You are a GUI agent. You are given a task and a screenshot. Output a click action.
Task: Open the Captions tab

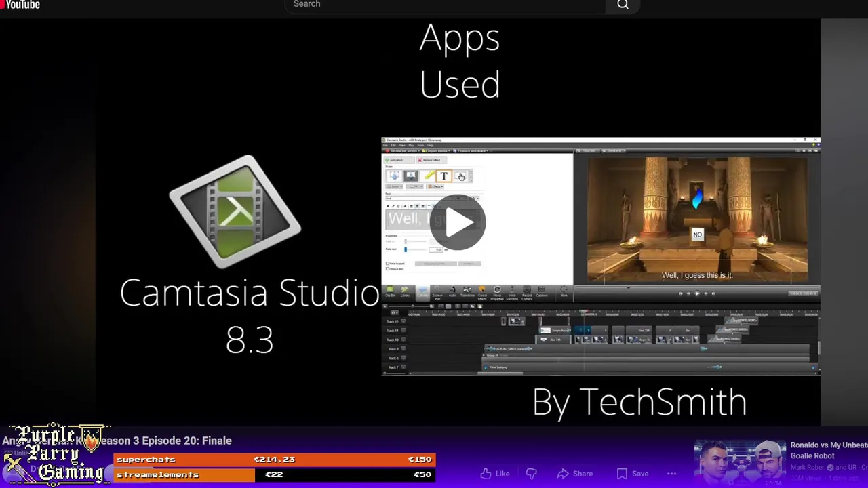[542, 293]
